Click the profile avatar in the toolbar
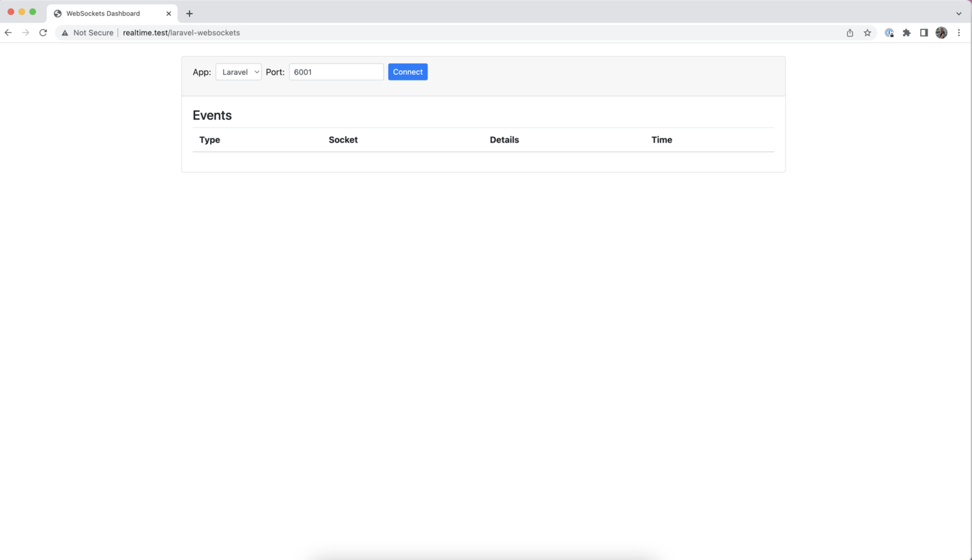Image resolution: width=972 pixels, height=560 pixels. click(941, 32)
